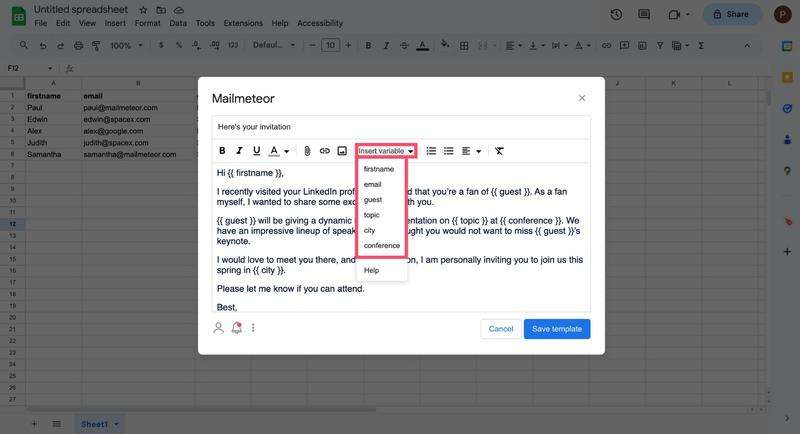
Task: Toggle underline in Mailmeteor editor
Action: [x=256, y=151]
